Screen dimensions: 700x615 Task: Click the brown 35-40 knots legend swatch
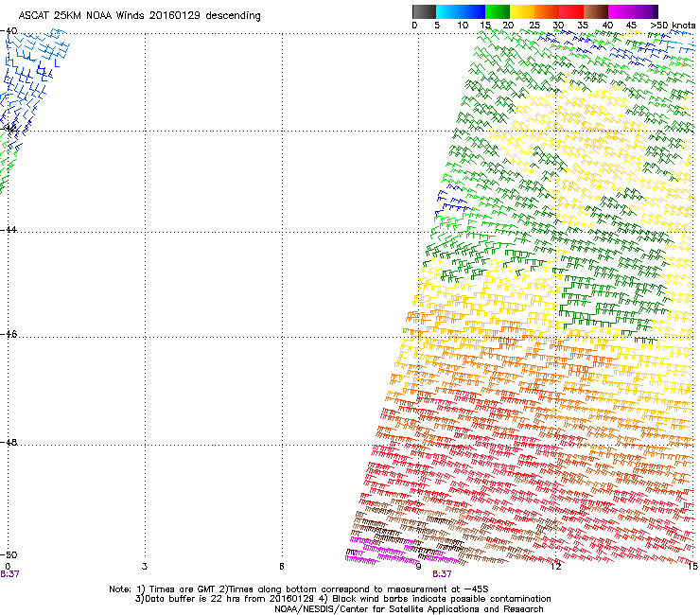tap(596, 11)
